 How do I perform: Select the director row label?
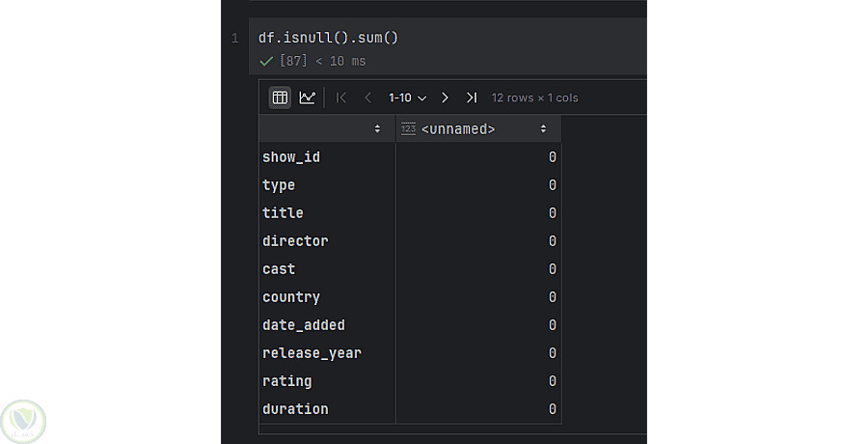(295, 240)
